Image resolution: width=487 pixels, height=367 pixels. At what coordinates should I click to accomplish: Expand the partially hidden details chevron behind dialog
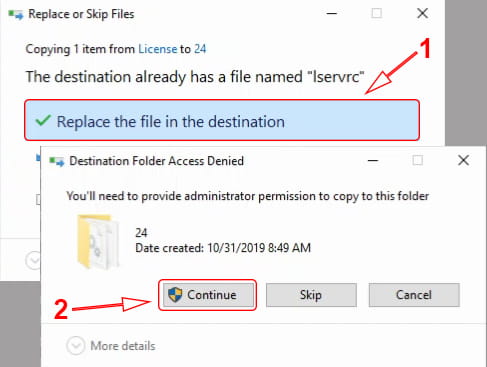(x=33, y=260)
